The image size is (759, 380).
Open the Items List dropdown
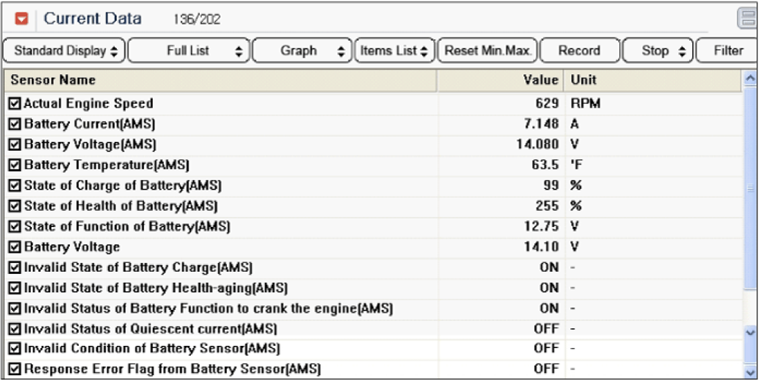395,51
